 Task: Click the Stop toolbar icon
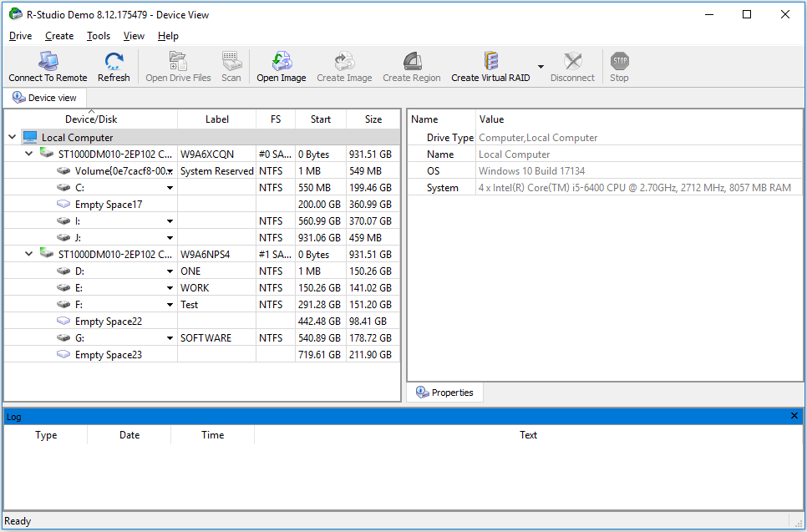619,61
